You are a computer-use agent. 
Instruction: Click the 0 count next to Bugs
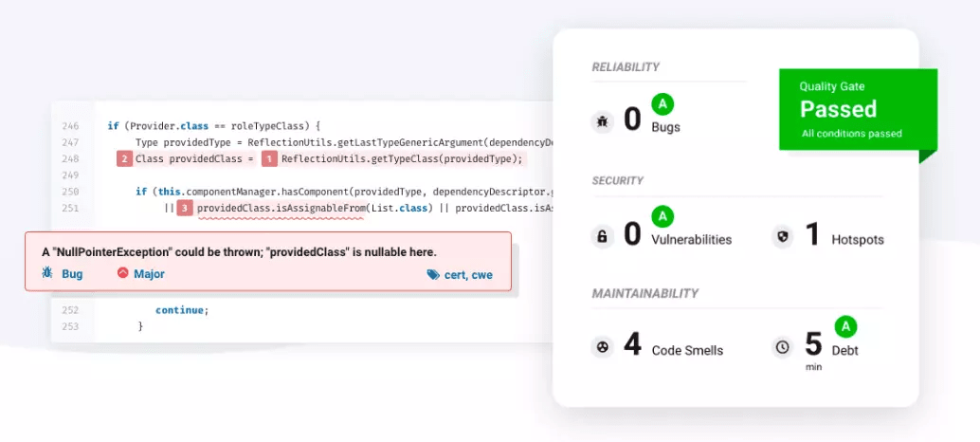(632, 120)
